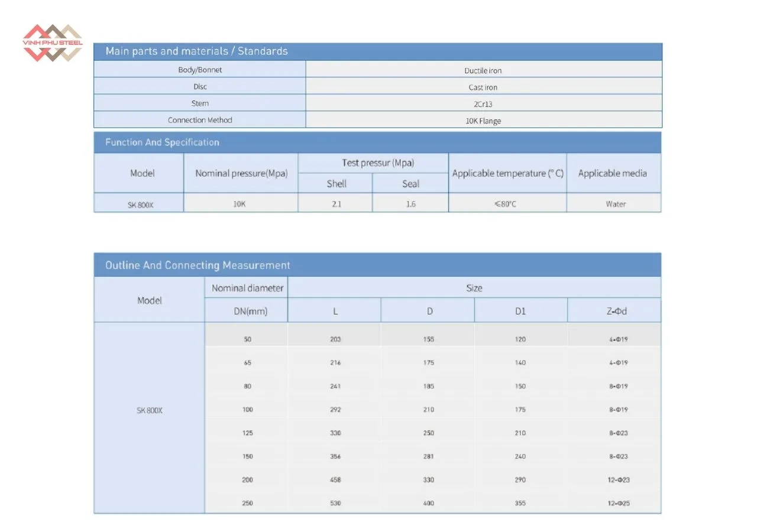Select the '2Cr13' stem material cell
Screen dimensions: 757x532
[x=483, y=104]
